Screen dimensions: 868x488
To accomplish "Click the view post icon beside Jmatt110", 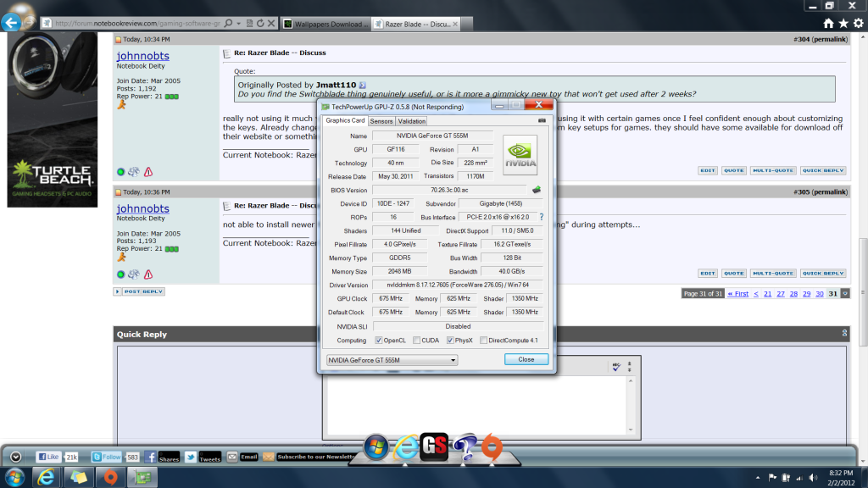I will point(362,86).
